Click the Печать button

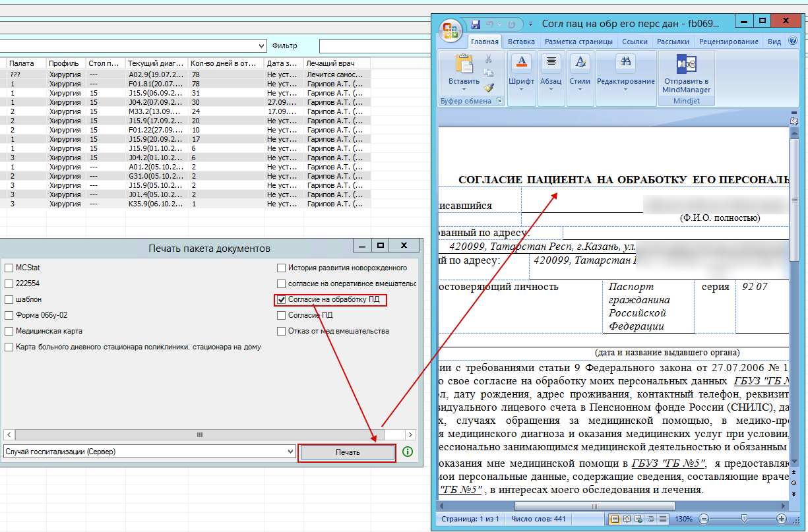[x=347, y=453]
